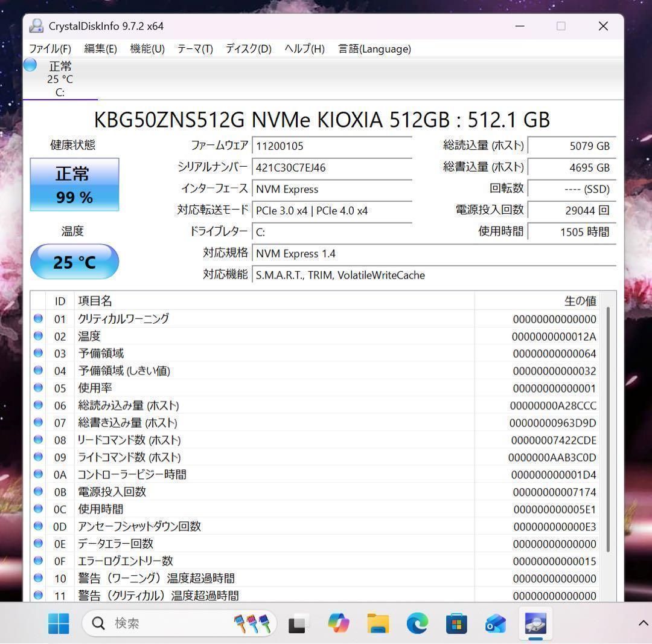The width and height of the screenshot is (652, 644).
Task: Launch Microsoft Edge from the taskbar
Action: pos(417,623)
